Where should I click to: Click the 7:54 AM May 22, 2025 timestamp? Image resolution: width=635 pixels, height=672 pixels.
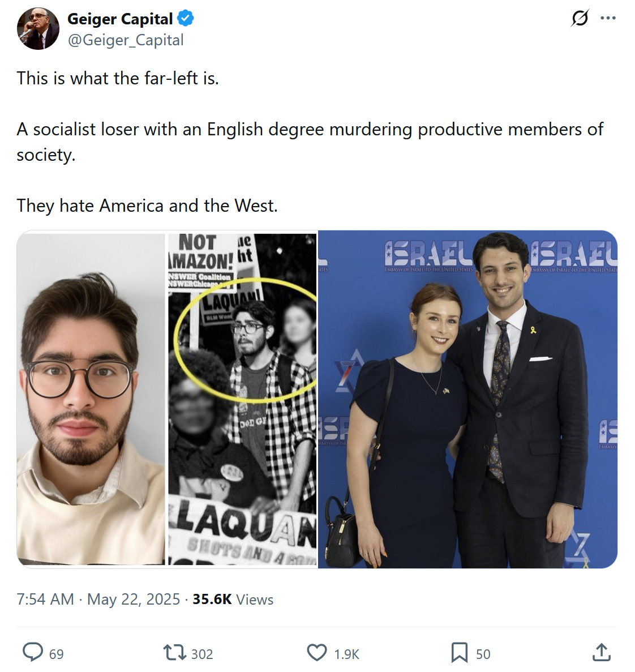pyautogui.click(x=98, y=599)
